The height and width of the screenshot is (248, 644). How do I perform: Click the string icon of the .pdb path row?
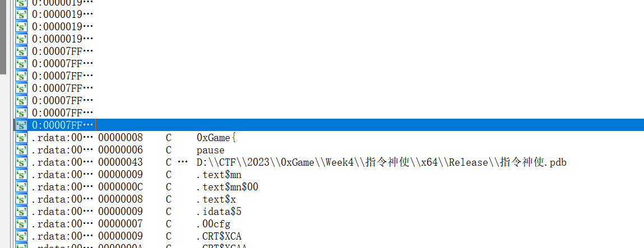[x=21, y=162]
